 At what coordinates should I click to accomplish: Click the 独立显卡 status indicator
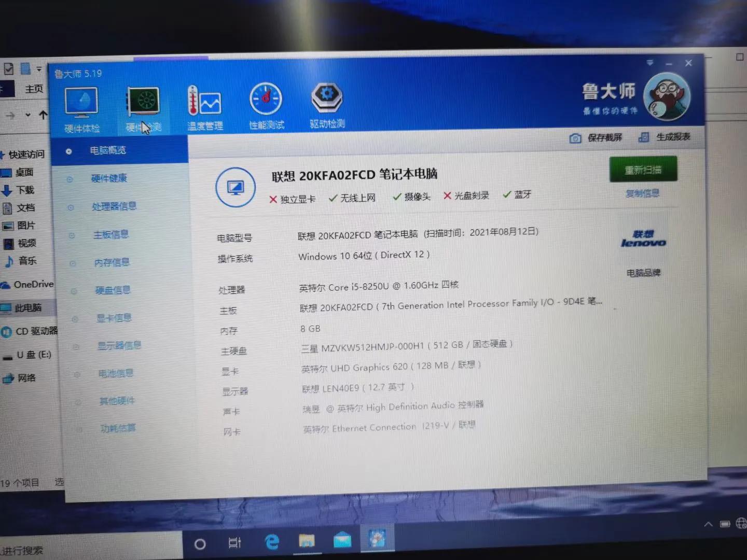pyautogui.click(x=293, y=199)
